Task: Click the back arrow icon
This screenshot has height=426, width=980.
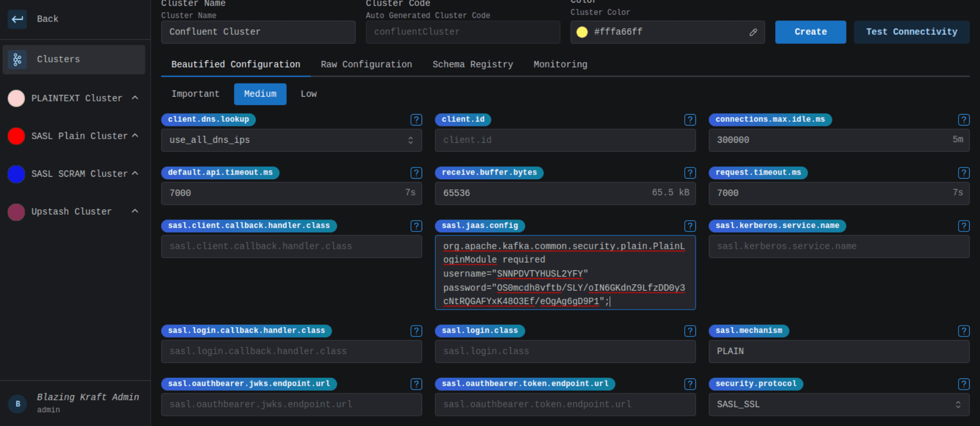Action: click(17, 19)
